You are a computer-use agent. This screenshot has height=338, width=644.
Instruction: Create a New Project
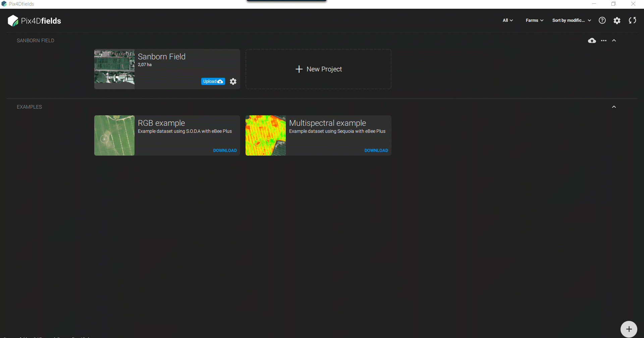(x=318, y=69)
